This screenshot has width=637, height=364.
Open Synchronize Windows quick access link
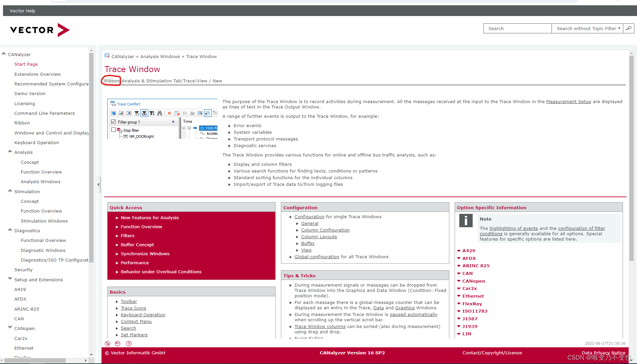pos(145,254)
